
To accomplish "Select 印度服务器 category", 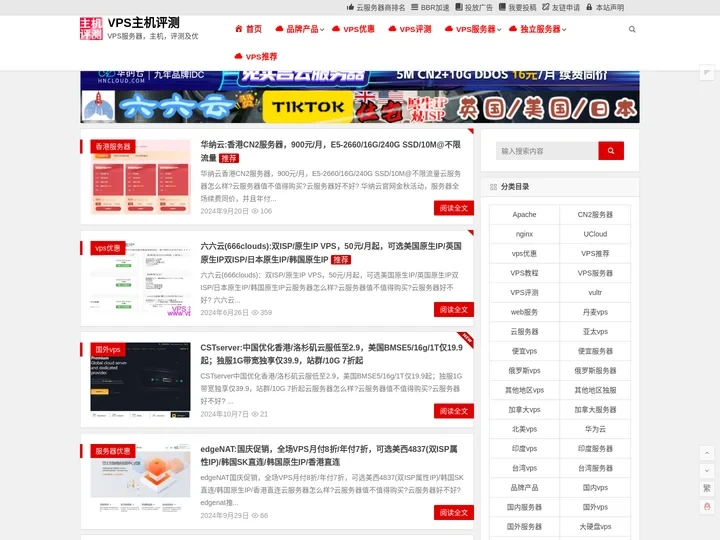I will (x=595, y=449).
